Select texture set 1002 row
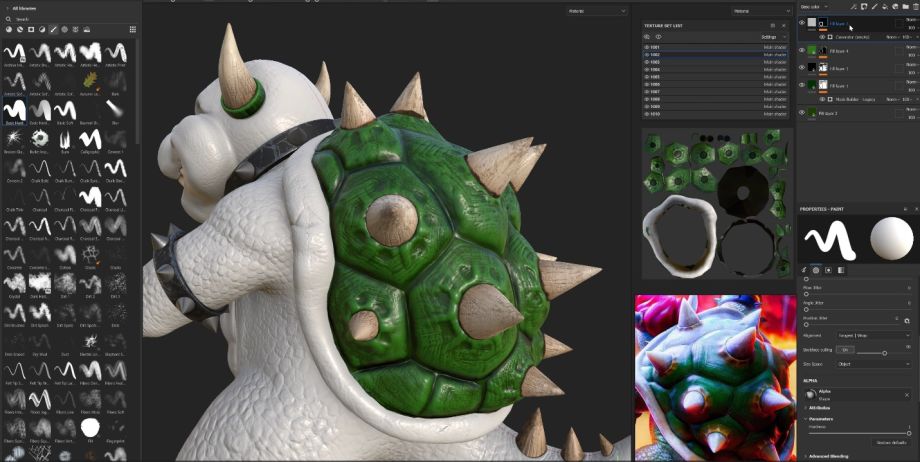 (x=716, y=55)
